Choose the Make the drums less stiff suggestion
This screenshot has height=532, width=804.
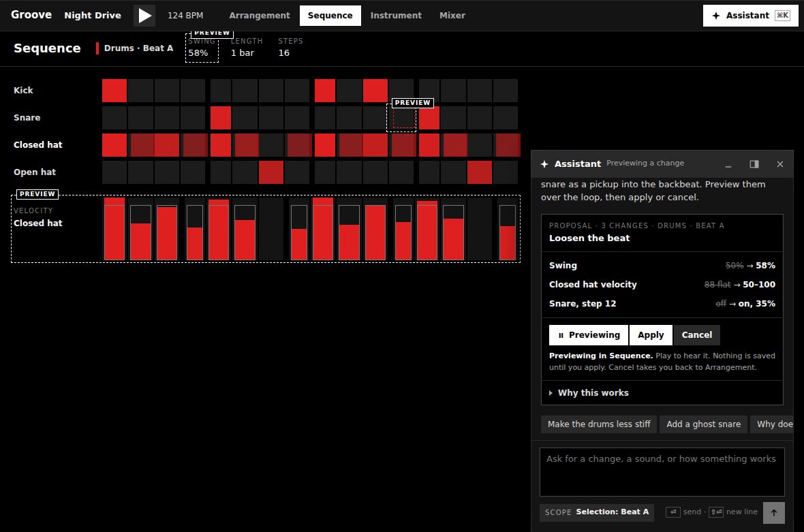(x=599, y=424)
